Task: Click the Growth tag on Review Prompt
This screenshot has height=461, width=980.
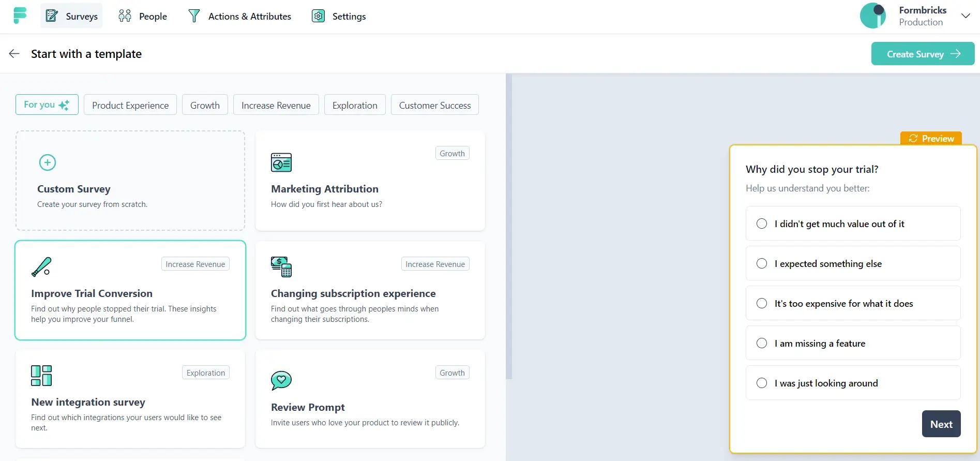Action: pos(452,373)
